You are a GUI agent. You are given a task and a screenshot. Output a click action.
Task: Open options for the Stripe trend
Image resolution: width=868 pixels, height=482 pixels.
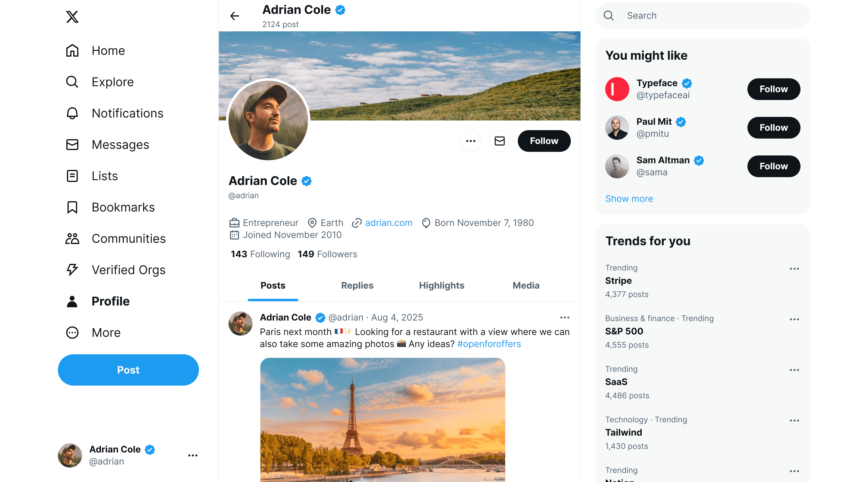pos(794,268)
